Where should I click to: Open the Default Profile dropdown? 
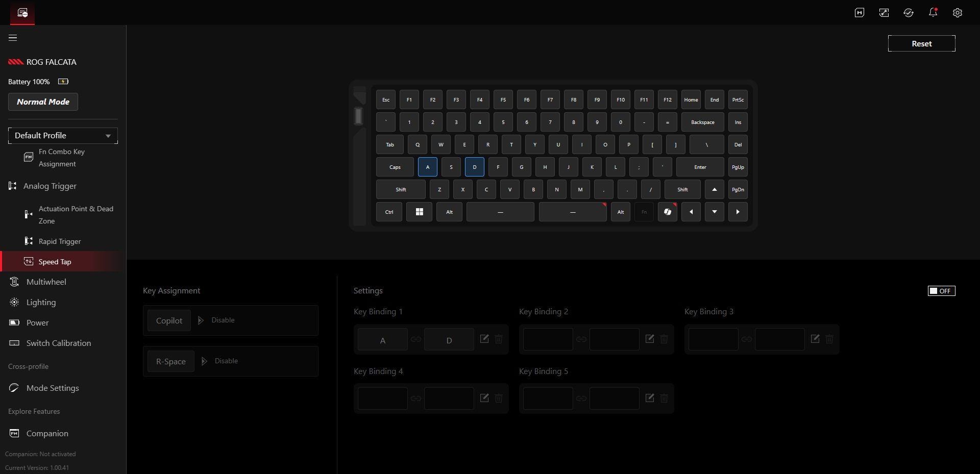[63, 136]
